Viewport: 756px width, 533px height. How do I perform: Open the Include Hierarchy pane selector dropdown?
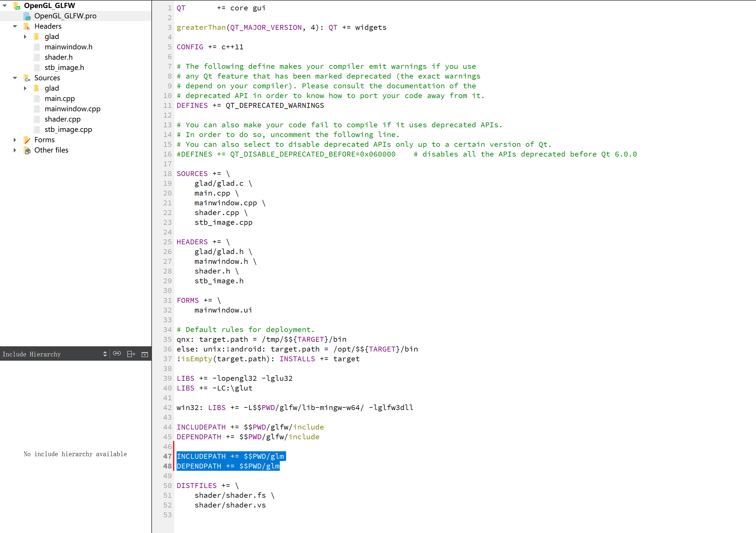pyautogui.click(x=105, y=354)
